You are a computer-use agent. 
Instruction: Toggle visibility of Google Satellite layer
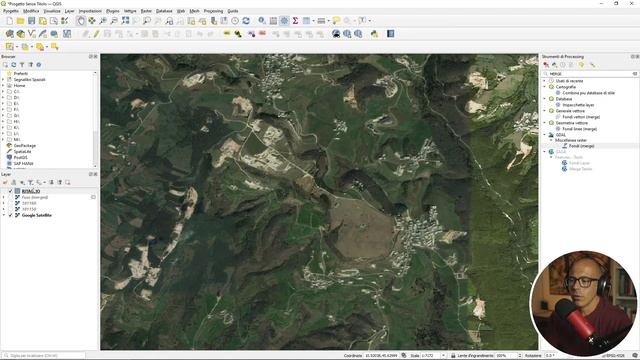pyautogui.click(x=11, y=215)
